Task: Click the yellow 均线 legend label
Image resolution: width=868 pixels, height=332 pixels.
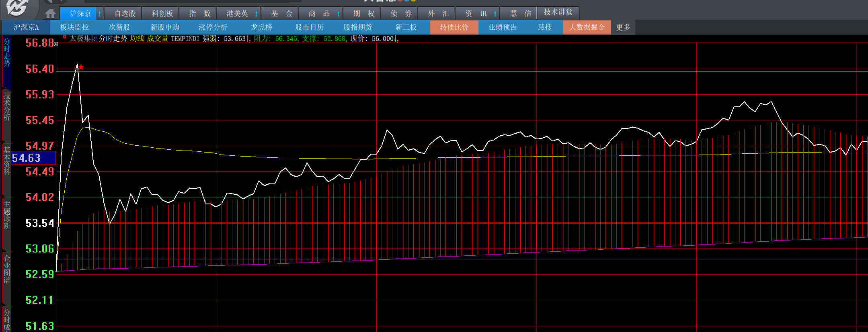Action: click(x=137, y=39)
